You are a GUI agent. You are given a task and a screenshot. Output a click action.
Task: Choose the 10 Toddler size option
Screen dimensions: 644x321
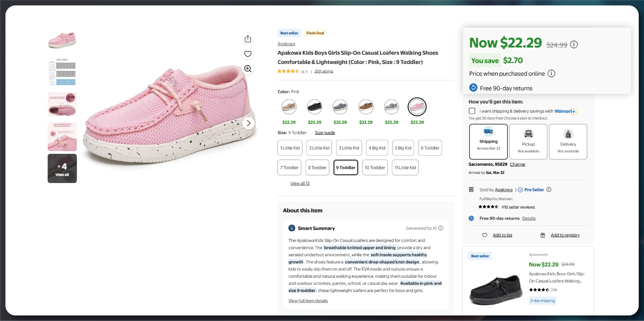click(x=375, y=168)
